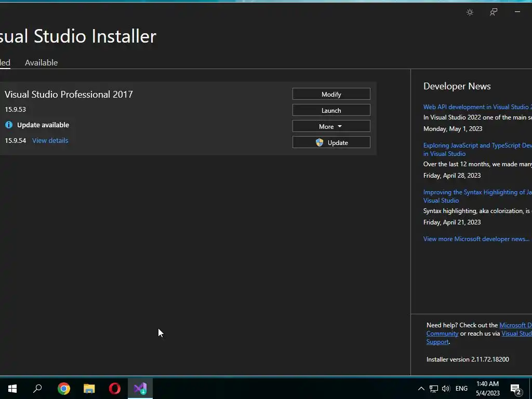
Task: Launch Google Chrome from taskbar
Action: [64, 389]
